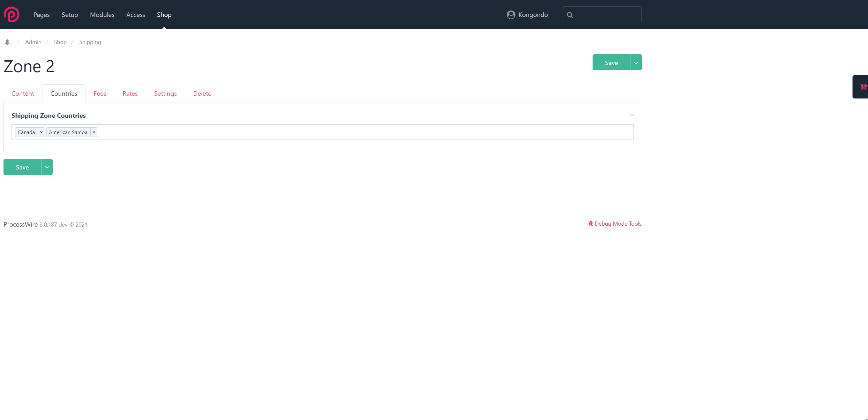This screenshot has height=420, width=868.
Task: Switch to the Content tab
Action: point(23,94)
